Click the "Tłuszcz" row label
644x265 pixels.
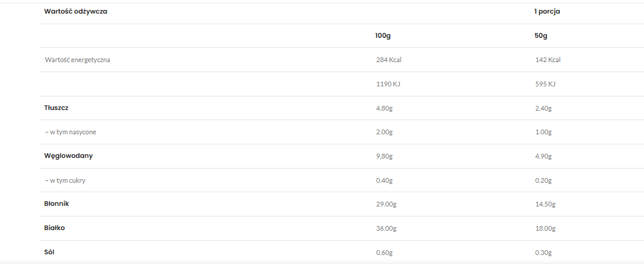[56, 108]
